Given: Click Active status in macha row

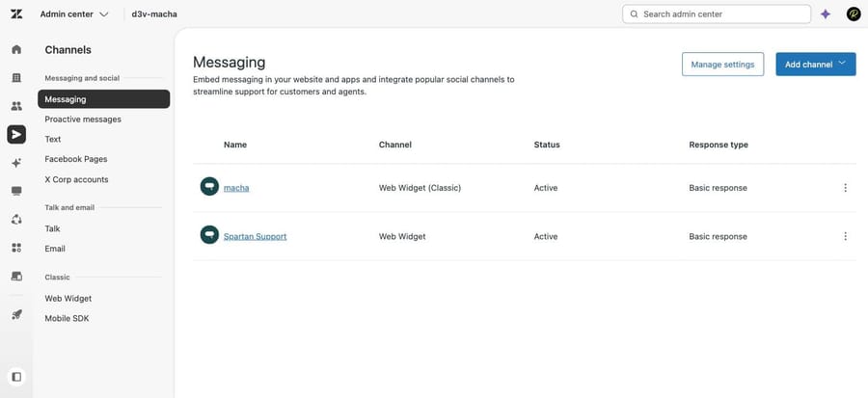Looking at the screenshot, I should point(546,188).
